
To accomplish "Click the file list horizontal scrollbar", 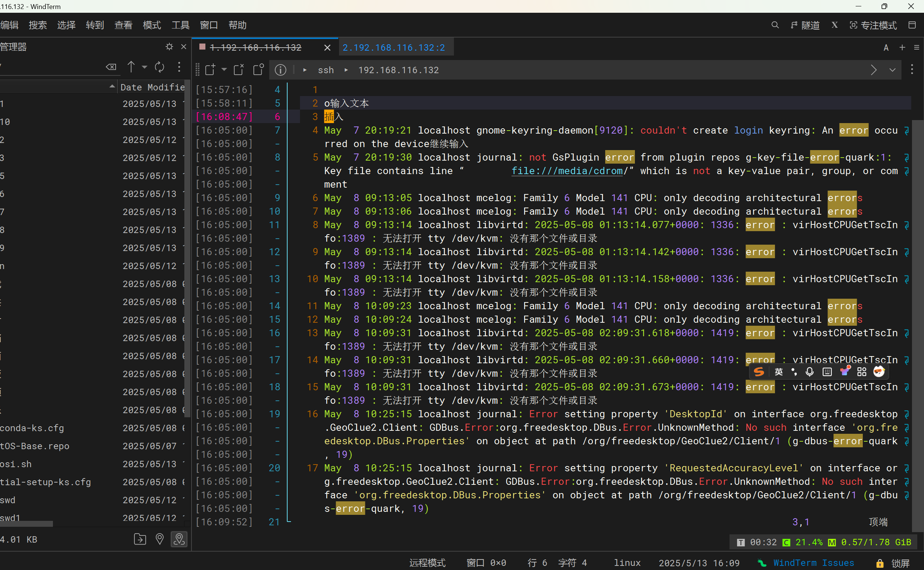I will click(26, 523).
